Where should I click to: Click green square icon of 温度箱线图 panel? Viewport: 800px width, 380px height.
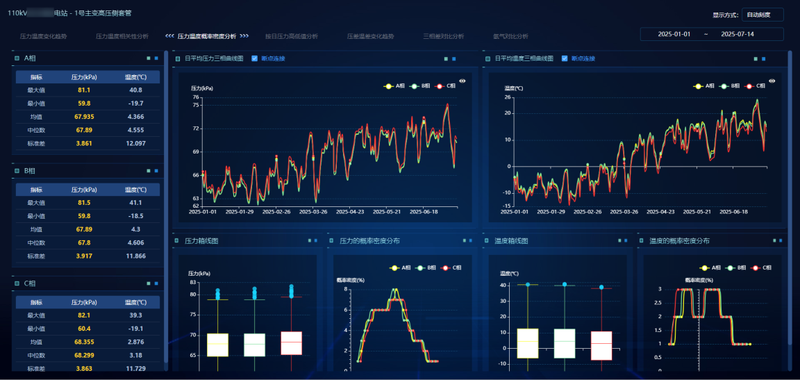tap(620, 240)
